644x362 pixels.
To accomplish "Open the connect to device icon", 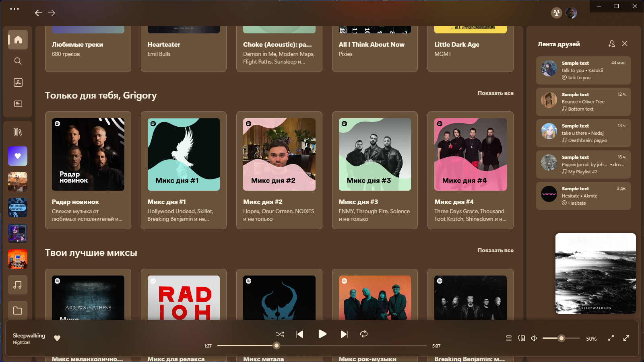I will 522,338.
